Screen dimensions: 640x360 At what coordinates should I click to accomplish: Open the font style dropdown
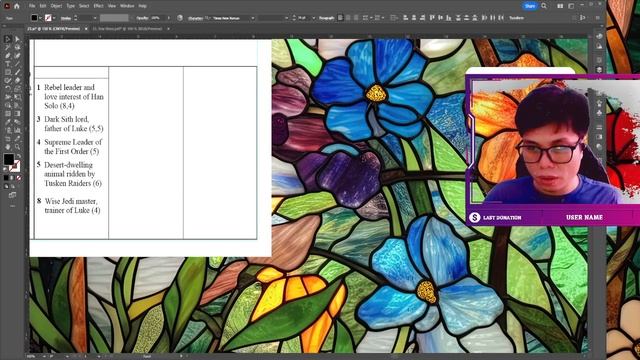point(286,18)
